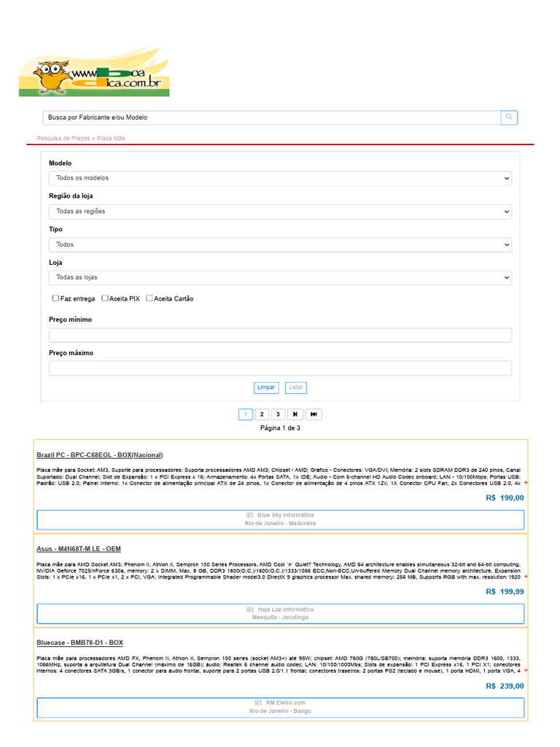This screenshot has width=560, height=747.
Task: Open the Modelo dropdown
Action: pos(280,178)
